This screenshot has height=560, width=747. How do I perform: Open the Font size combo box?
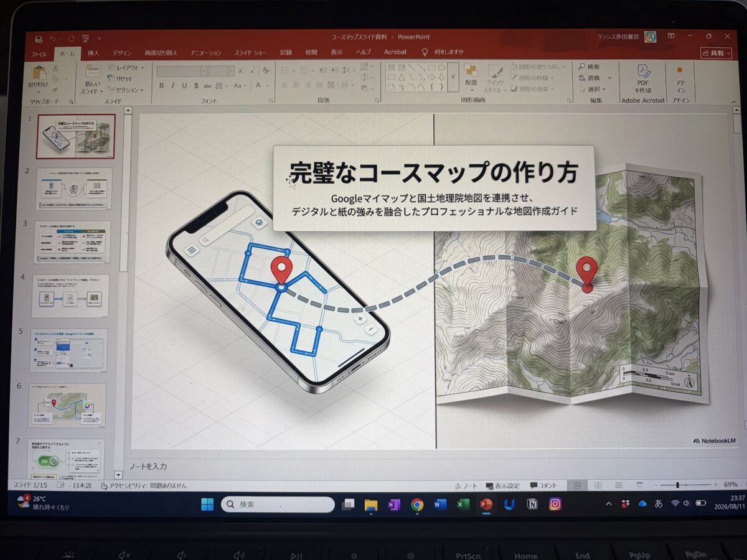pyautogui.click(x=222, y=70)
